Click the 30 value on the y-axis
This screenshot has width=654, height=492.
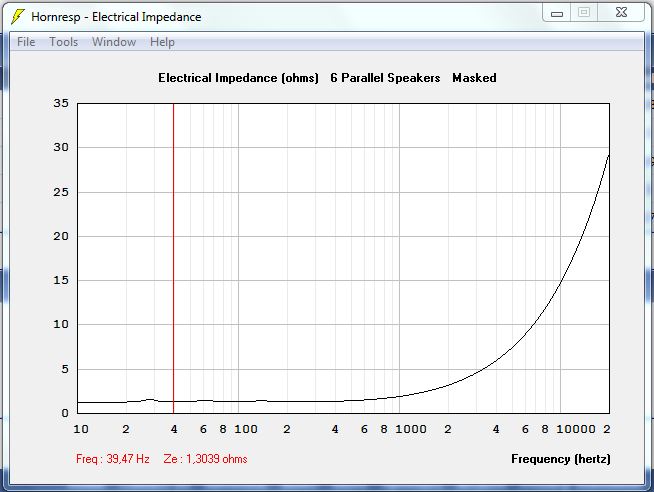(61, 147)
